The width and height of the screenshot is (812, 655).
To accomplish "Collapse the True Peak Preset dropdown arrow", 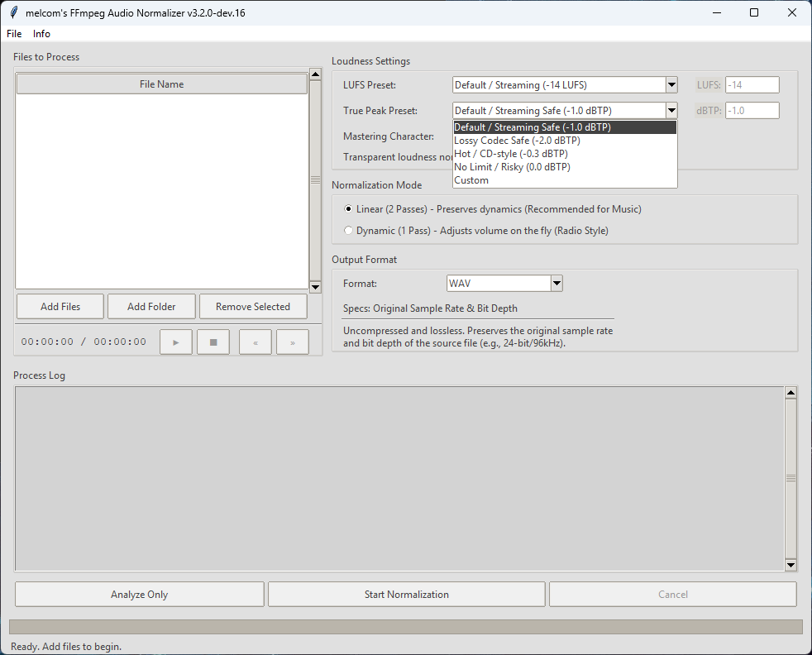I will point(671,110).
